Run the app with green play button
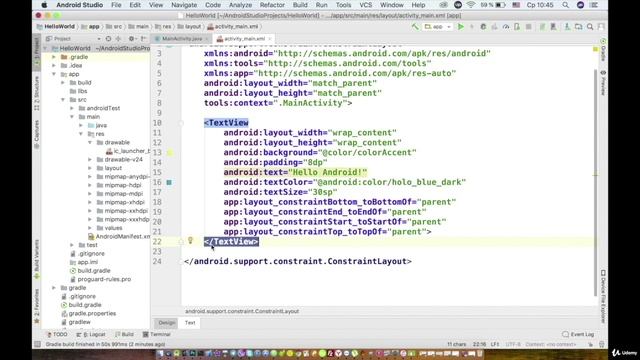 (x=461, y=27)
